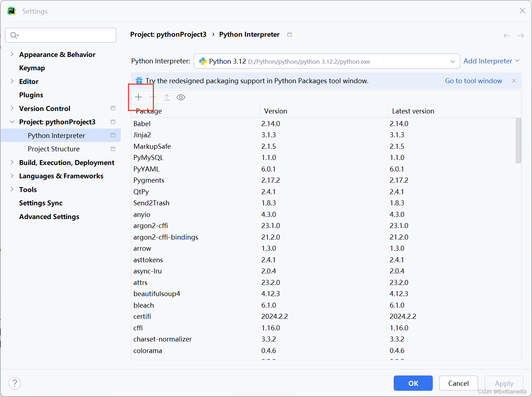Select the MarkupSafe package row
The width and height of the screenshot is (532, 397).
[323, 146]
